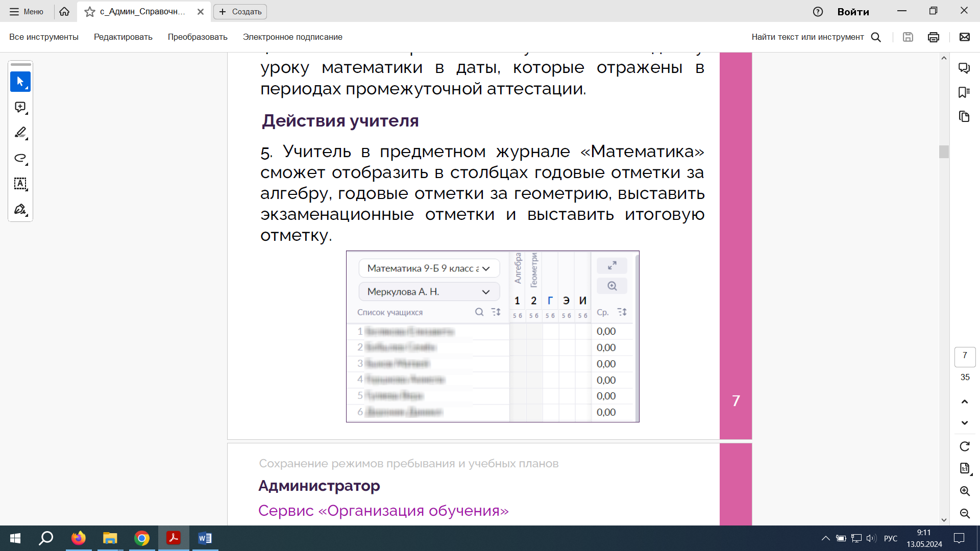Open the help question mark icon
This screenshot has height=551, width=980.
pos(818,11)
